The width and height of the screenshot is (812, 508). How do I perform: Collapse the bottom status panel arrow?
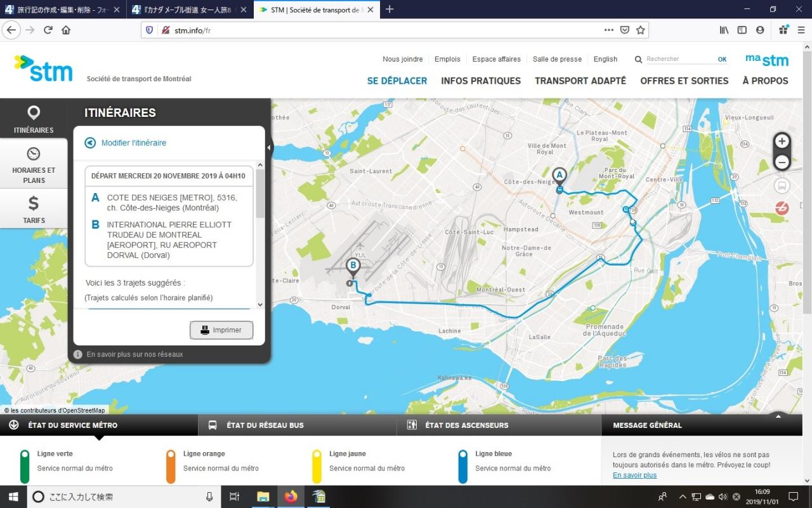tap(778, 417)
